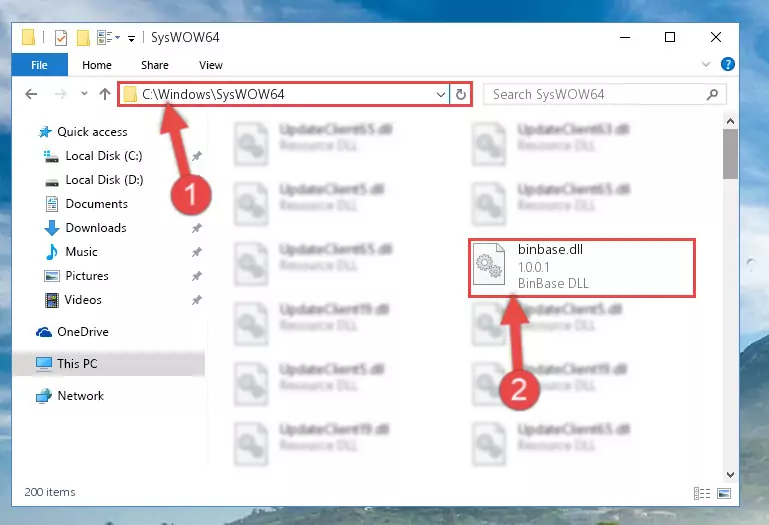This screenshot has width=769, height=525.
Task: Open Customize Quick Access Toolbar dropdown
Action: click(131, 38)
